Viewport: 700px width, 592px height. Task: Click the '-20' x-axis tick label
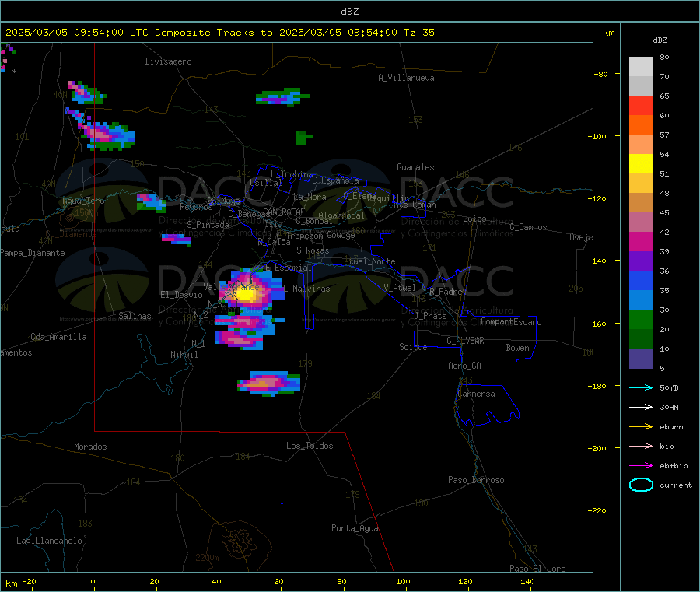pos(30,581)
